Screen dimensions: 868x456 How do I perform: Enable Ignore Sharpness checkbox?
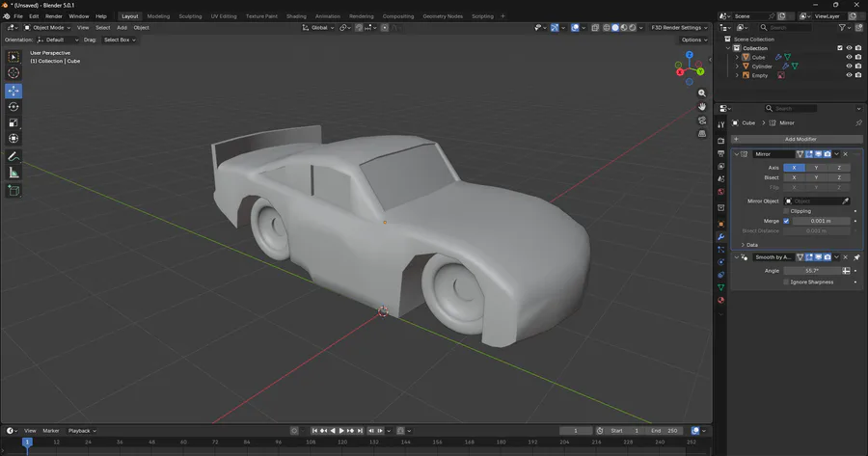point(786,282)
